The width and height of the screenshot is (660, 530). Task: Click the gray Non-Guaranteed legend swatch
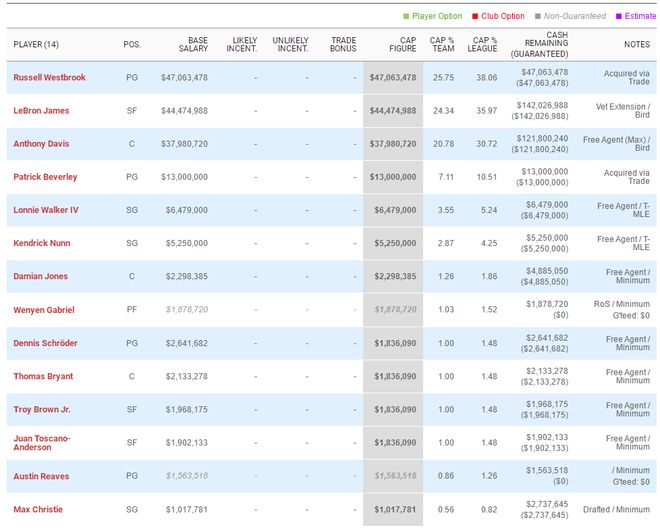(539, 16)
